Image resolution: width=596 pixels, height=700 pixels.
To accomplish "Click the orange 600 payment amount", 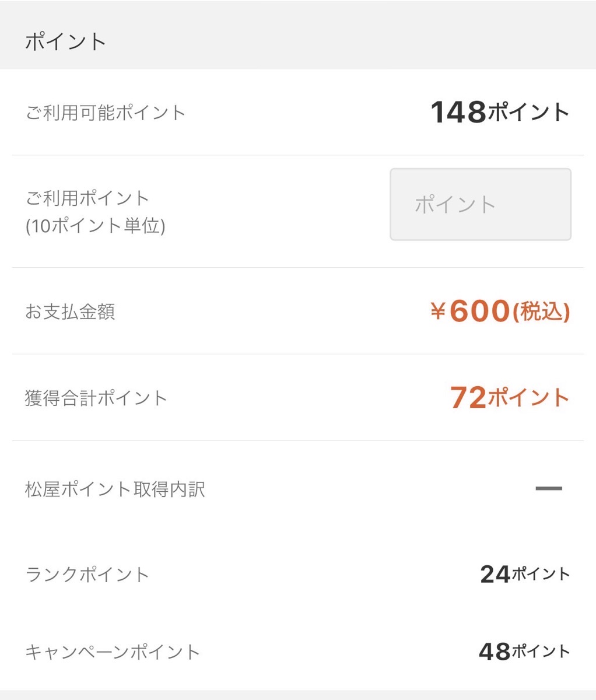I will (479, 311).
